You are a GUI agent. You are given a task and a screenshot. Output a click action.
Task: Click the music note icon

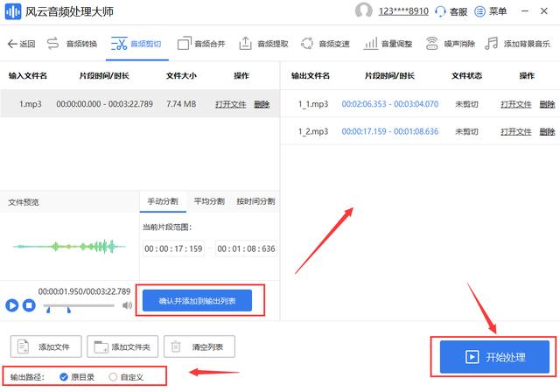pos(492,44)
